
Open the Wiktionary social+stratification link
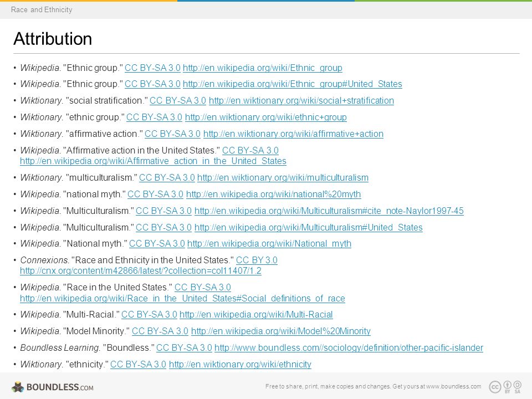click(x=301, y=100)
